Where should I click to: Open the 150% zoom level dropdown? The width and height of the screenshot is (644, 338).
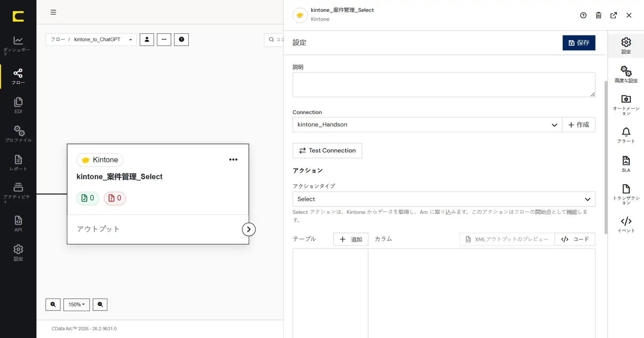pyautogui.click(x=77, y=305)
